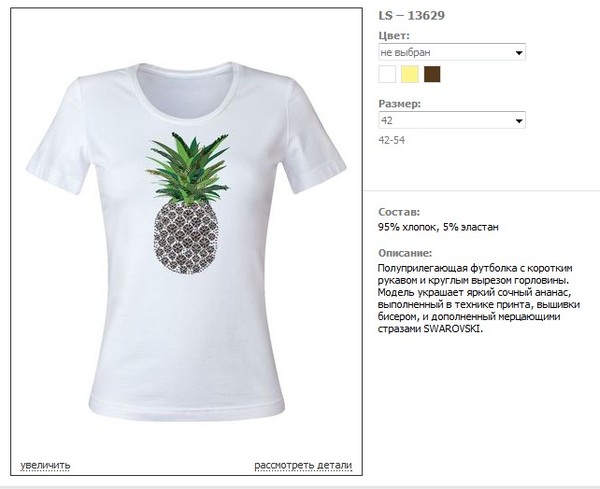The height and width of the screenshot is (489, 600).
Task: Select the yellow color swatch
Action: (x=409, y=74)
